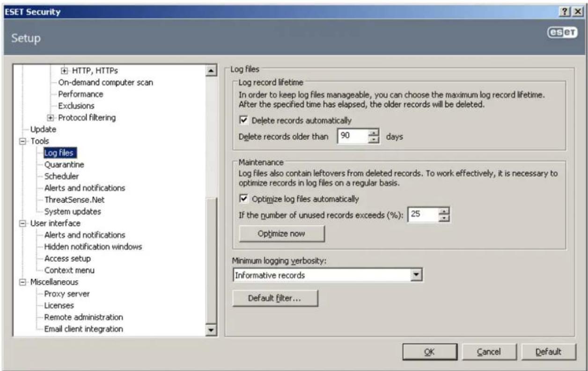Select User interface item label
The height and width of the screenshot is (371, 588).
coord(55,223)
